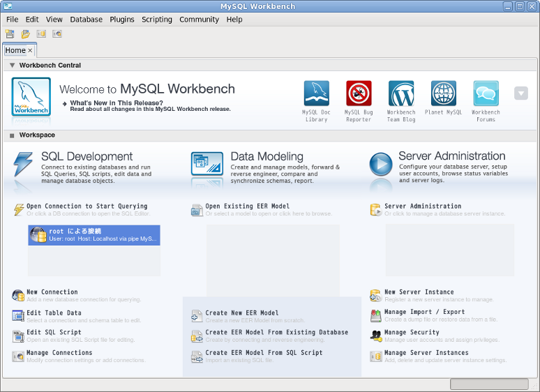Open the Database menu
540x392 pixels.
pyautogui.click(x=86, y=20)
